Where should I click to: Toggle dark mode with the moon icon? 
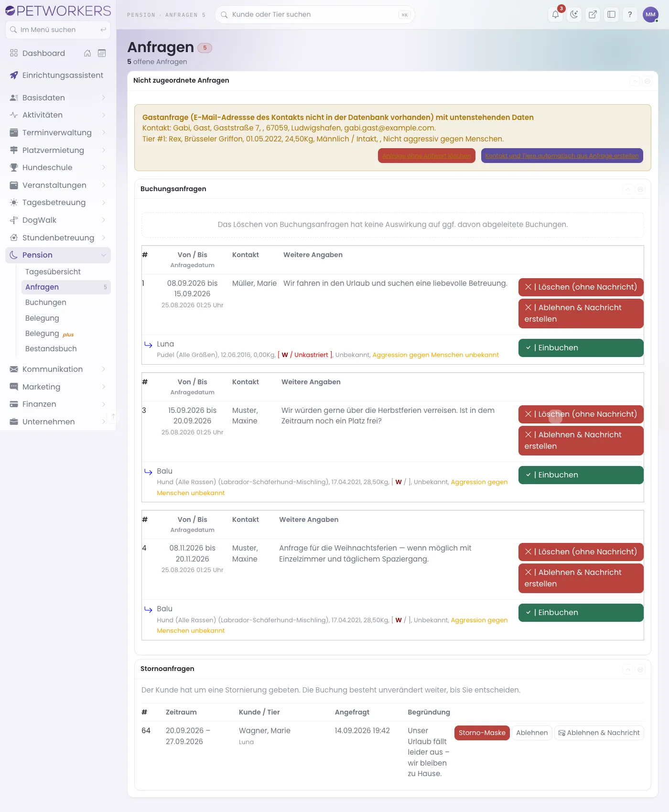point(574,14)
